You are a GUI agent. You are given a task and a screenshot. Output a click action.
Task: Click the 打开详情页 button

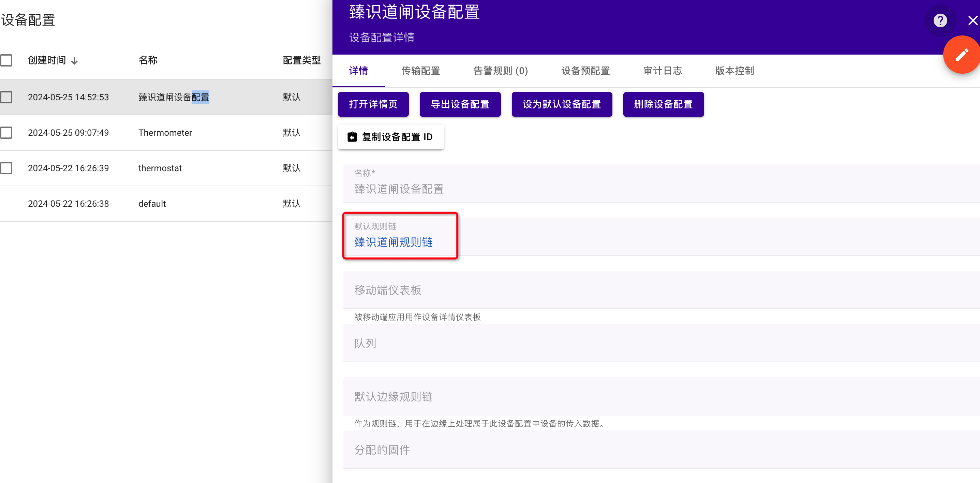pyautogui.click(x=373, y=104)
